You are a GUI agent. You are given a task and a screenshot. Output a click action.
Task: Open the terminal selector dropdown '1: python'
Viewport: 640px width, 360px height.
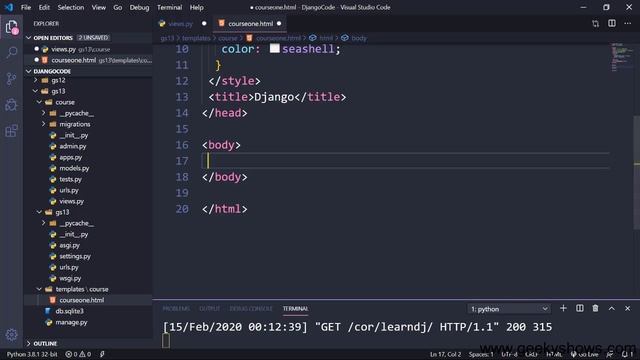[x=509, y=309]
